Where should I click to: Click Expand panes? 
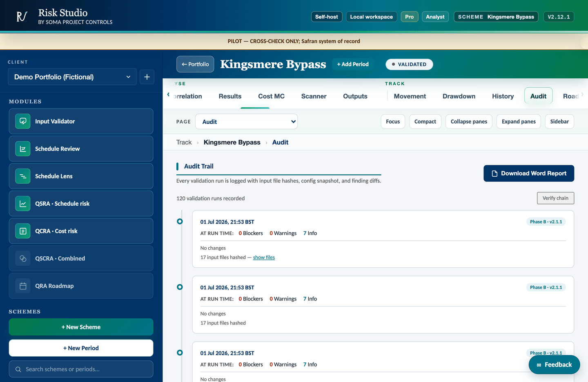(519, 122)
